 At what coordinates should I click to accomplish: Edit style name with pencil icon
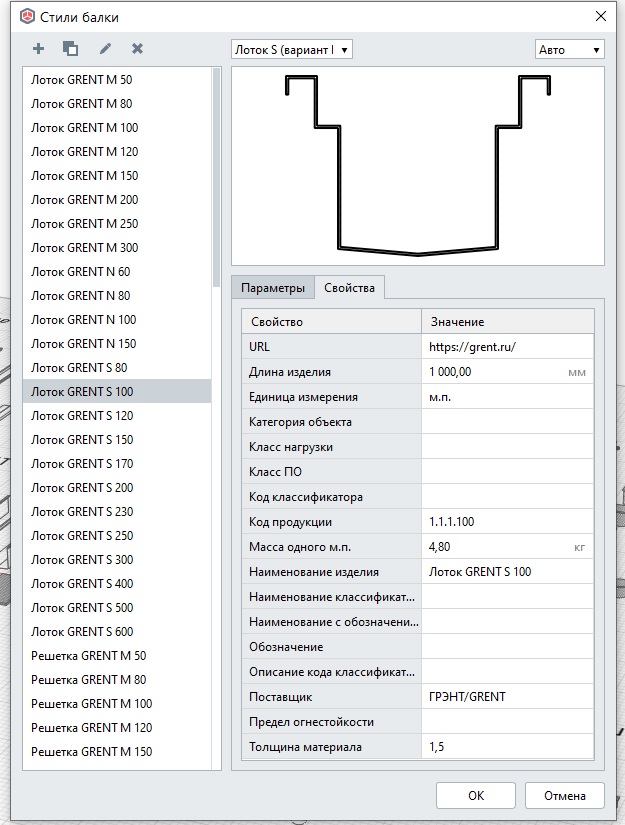(x=105, y=49)
